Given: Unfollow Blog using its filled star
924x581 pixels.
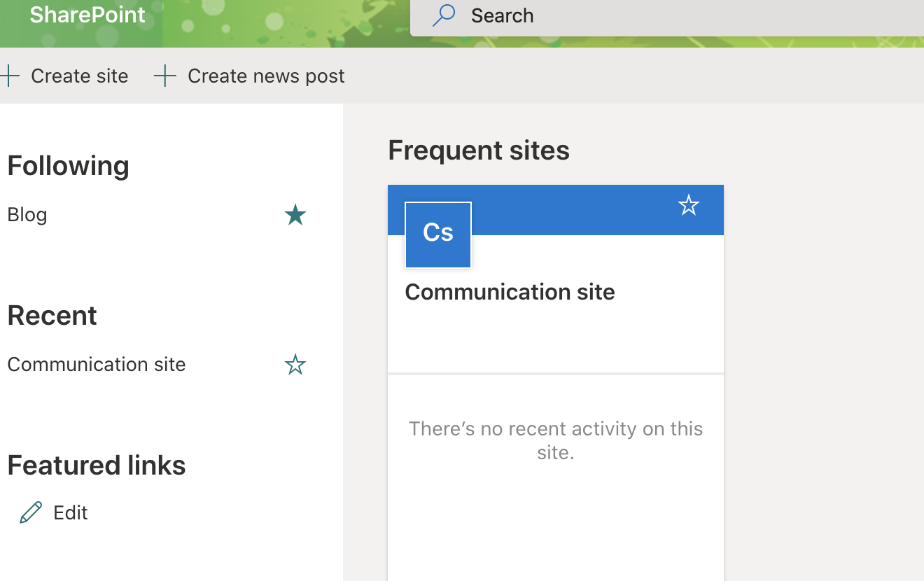Looking at the screenshot, I should [x=295, y=215].
